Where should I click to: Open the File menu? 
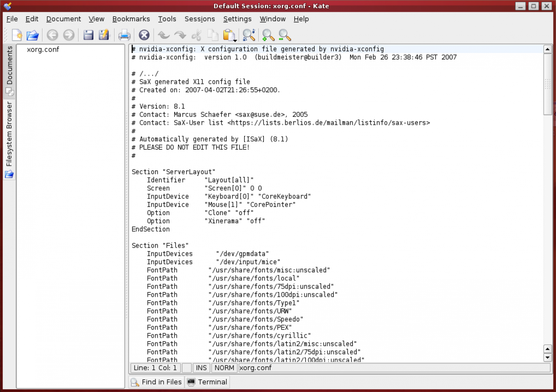coord(12,19)
